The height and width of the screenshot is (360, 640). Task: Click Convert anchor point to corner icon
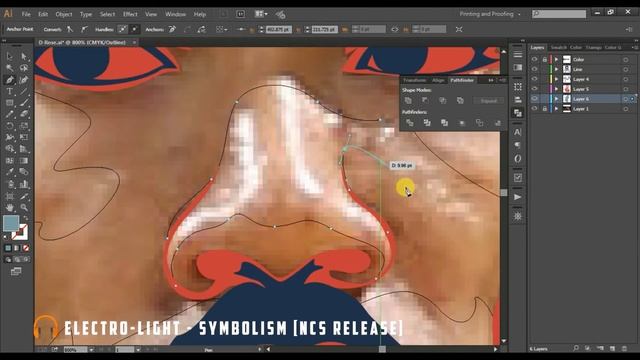click(x=70, y=29)
